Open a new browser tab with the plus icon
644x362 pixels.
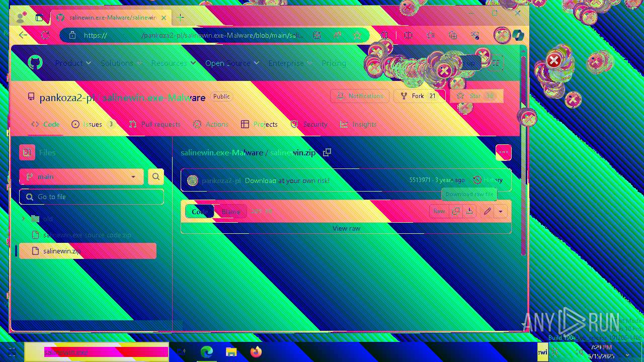coord(181,18)
